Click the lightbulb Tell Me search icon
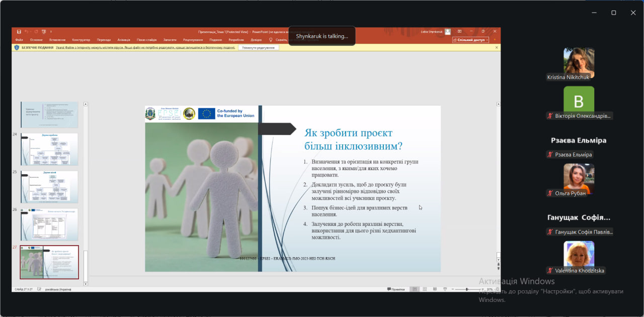644x317 pixels. [271, 40]
